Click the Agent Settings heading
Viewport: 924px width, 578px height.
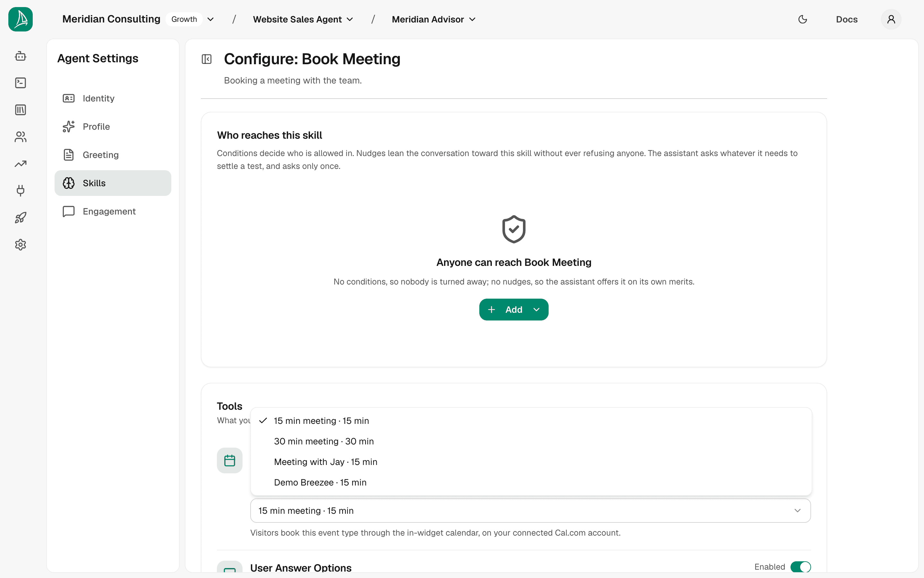coord(98,58)
